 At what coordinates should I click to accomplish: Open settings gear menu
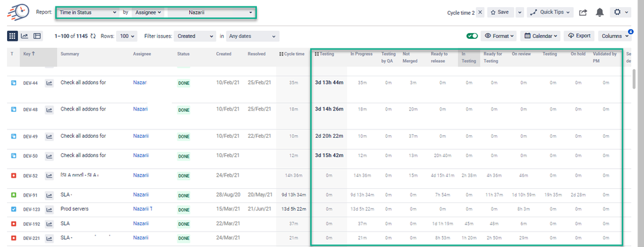[x=620, y=12]
